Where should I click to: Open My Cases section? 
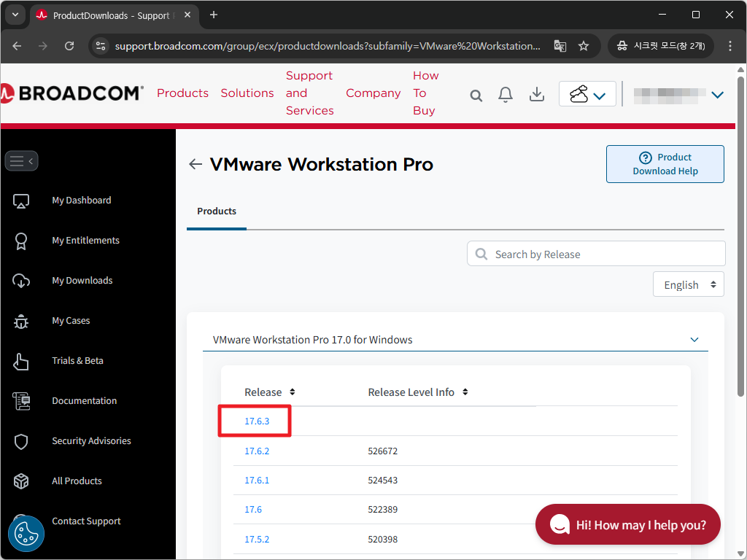tap(71, 321)
